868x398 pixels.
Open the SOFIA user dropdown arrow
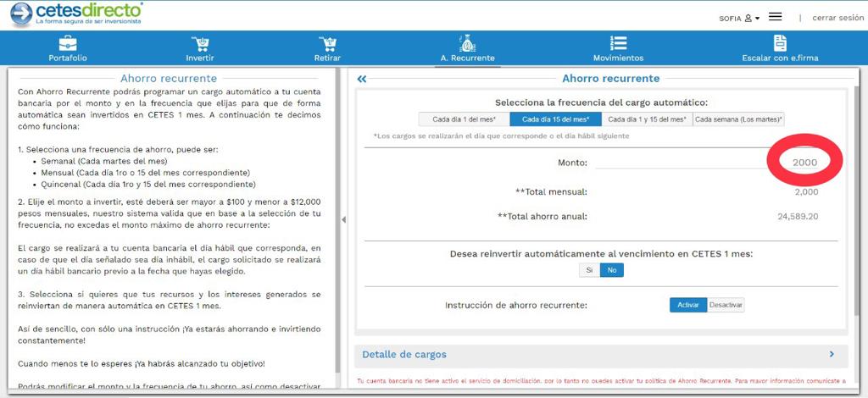click(x=757, y=19)
